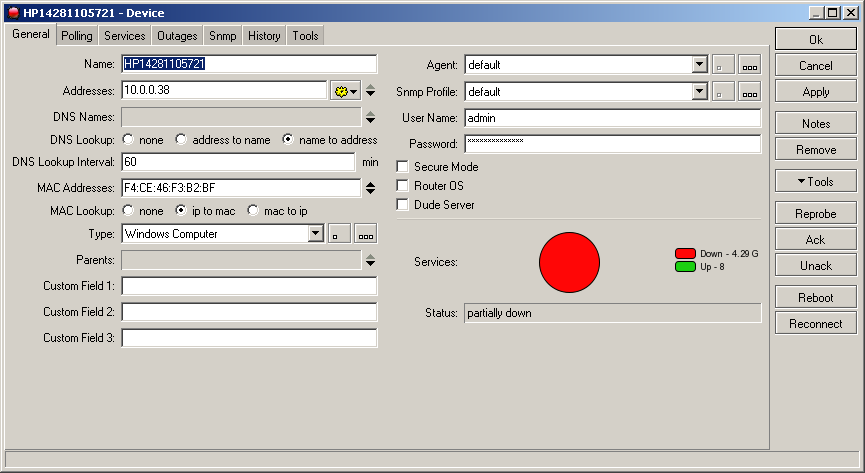Screen dimensions: 865x473
Task: Check the Router OS option
Action: 403,185
